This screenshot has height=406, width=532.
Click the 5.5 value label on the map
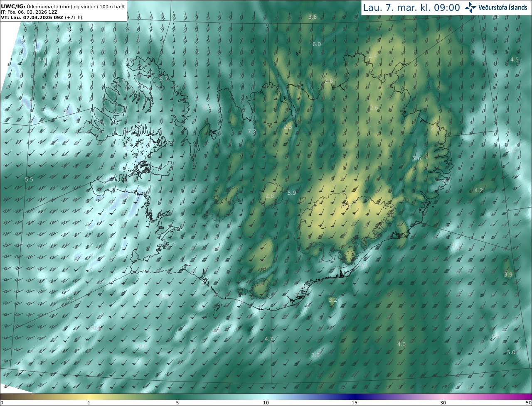29,179
